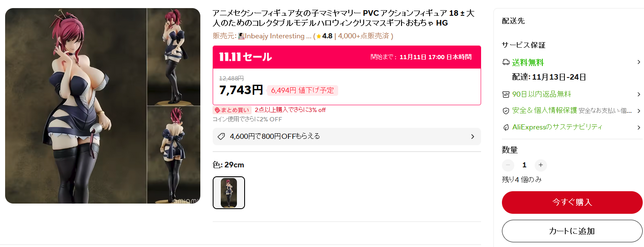Click the star rating 4.8 icon

319,36
